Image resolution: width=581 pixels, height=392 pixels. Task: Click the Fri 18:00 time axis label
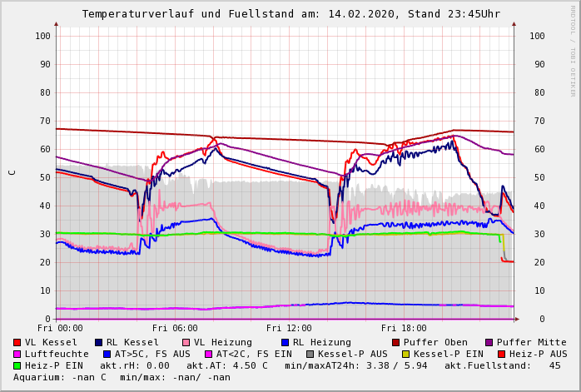click(x=404, y=328)
